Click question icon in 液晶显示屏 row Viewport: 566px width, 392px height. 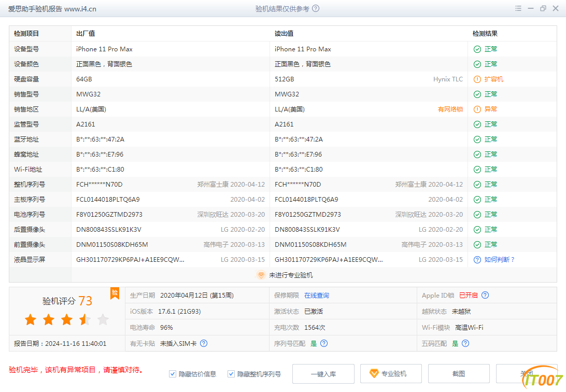(477, 260)
